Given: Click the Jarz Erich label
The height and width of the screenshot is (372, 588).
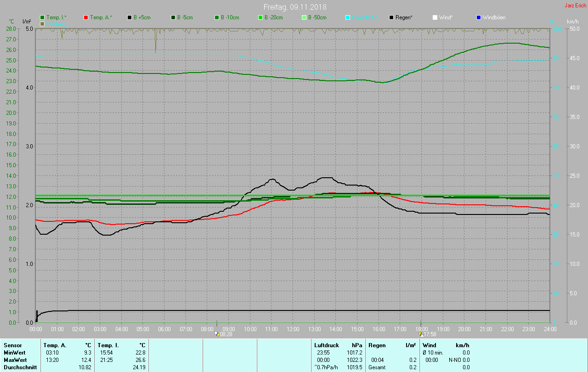Looking at the screenshot, I should (x=575, y=6).
